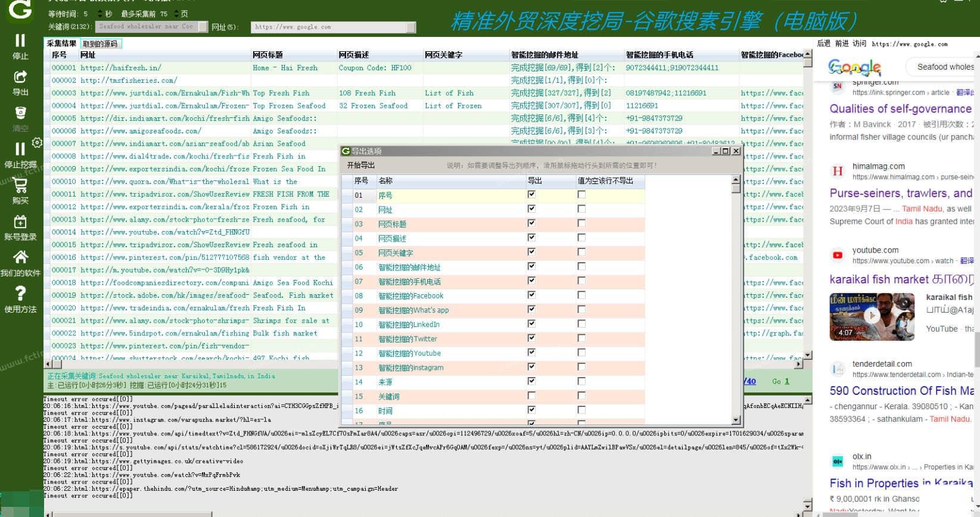Click the 账号登录 account login icon

coord(20,222)
